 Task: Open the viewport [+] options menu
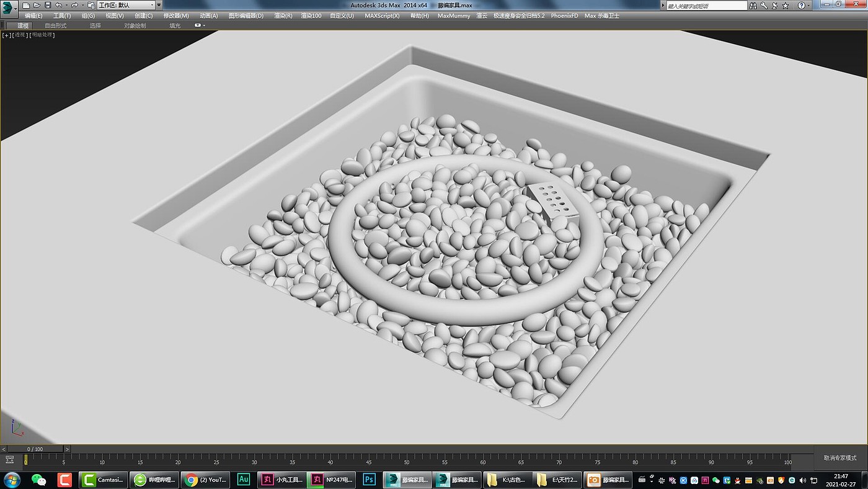[x=7, y=35]
